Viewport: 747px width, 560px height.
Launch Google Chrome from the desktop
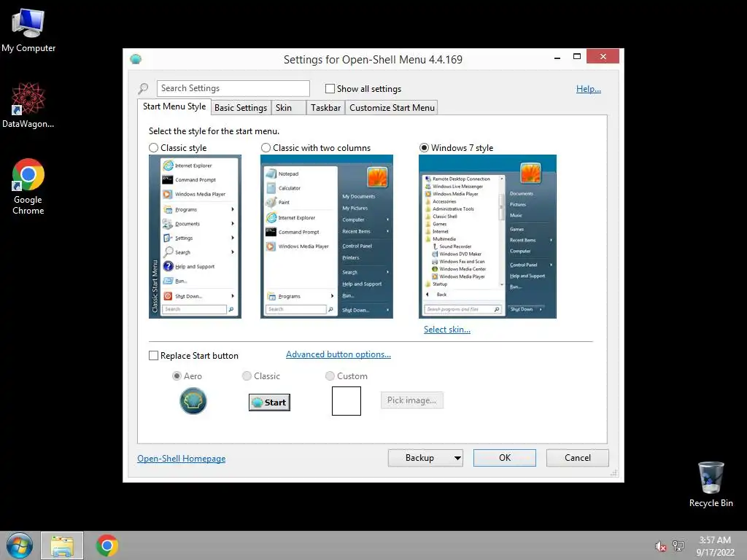point(28,187)
